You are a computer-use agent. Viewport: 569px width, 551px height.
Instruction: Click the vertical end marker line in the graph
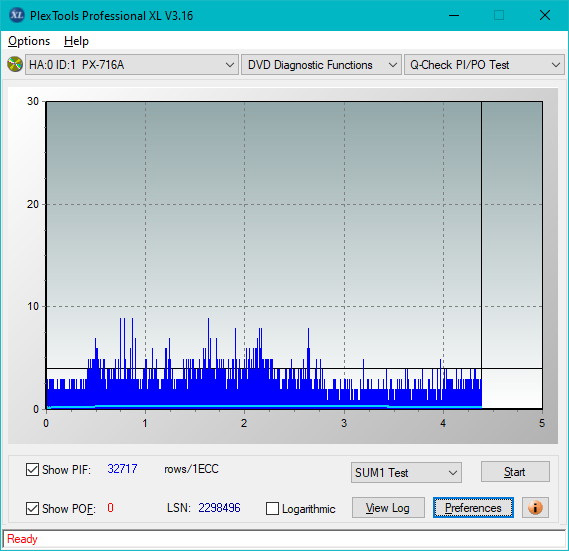pyautogui.click(x=482, y=254)
